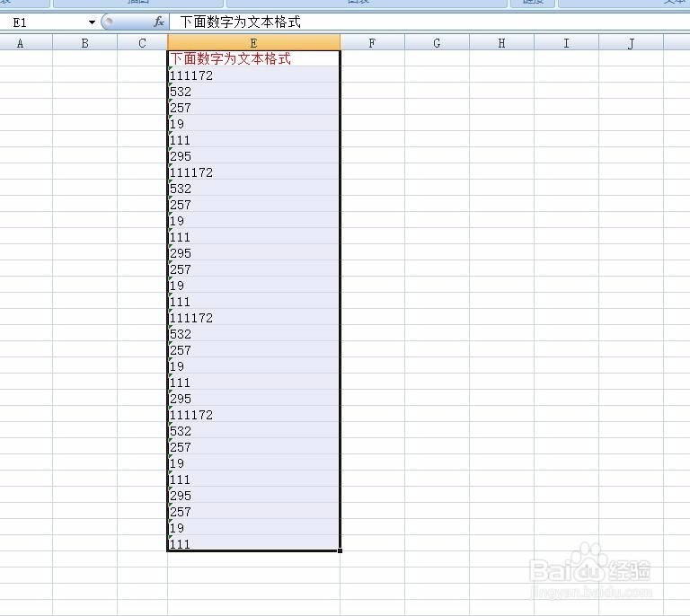Click cell E1 with red header text

pyautogui.click(x=254, y=58)
